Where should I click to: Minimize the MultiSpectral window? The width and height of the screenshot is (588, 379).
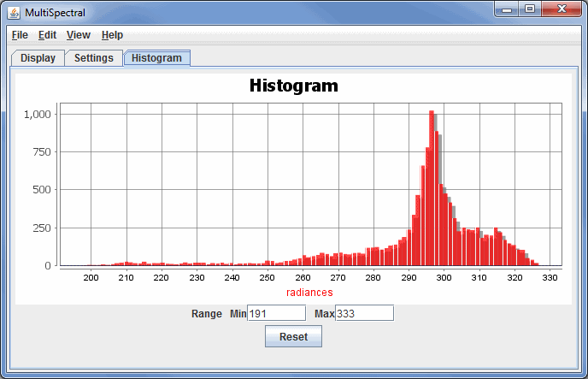click(x=507, y=9)
